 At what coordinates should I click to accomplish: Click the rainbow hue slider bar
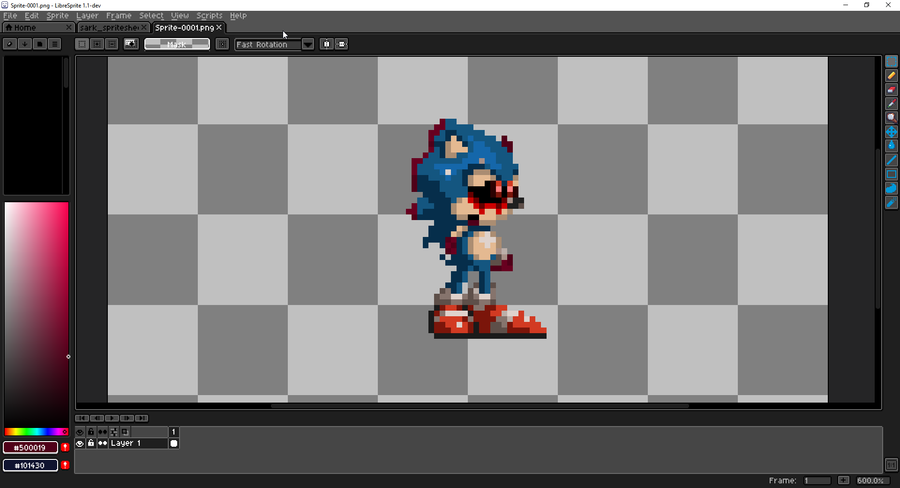[x=36, y=432]
